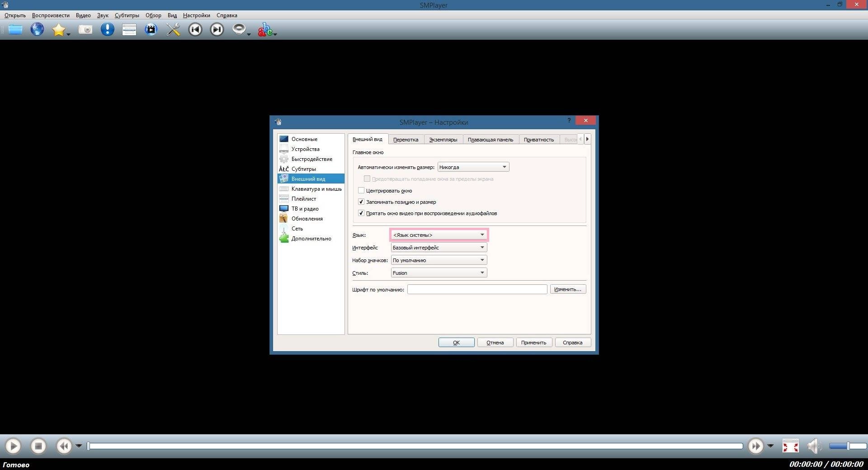
Task: Select Устройства in settings sidebar
Action: 311,149
